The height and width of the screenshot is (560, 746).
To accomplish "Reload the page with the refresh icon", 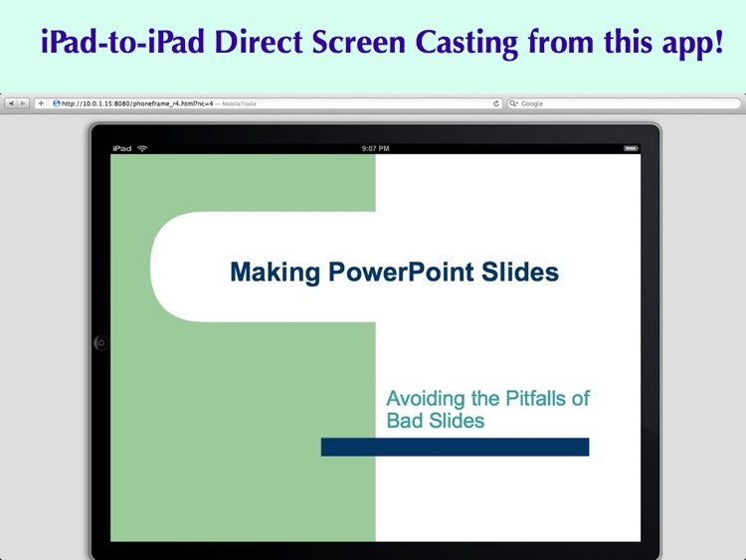I will click(495, 103).
